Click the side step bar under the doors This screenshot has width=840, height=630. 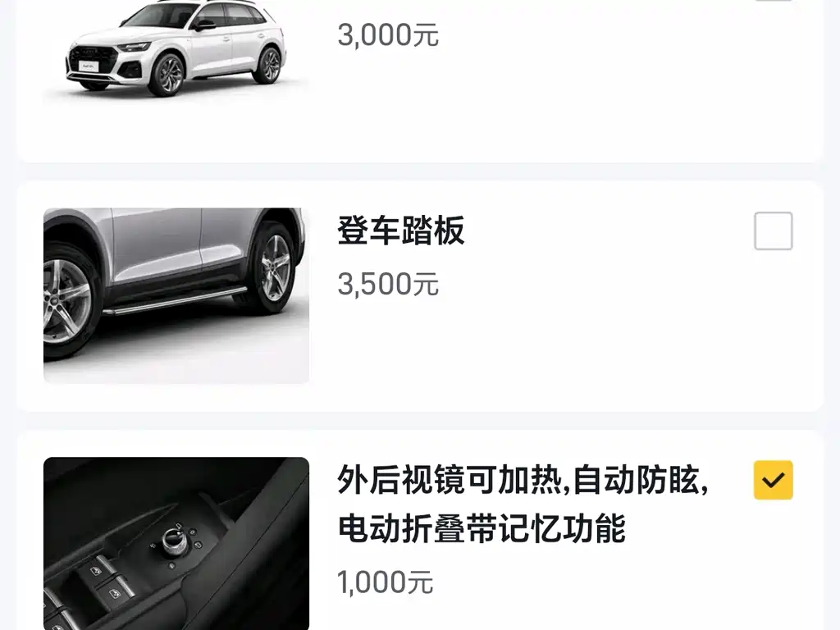point(176,302)
